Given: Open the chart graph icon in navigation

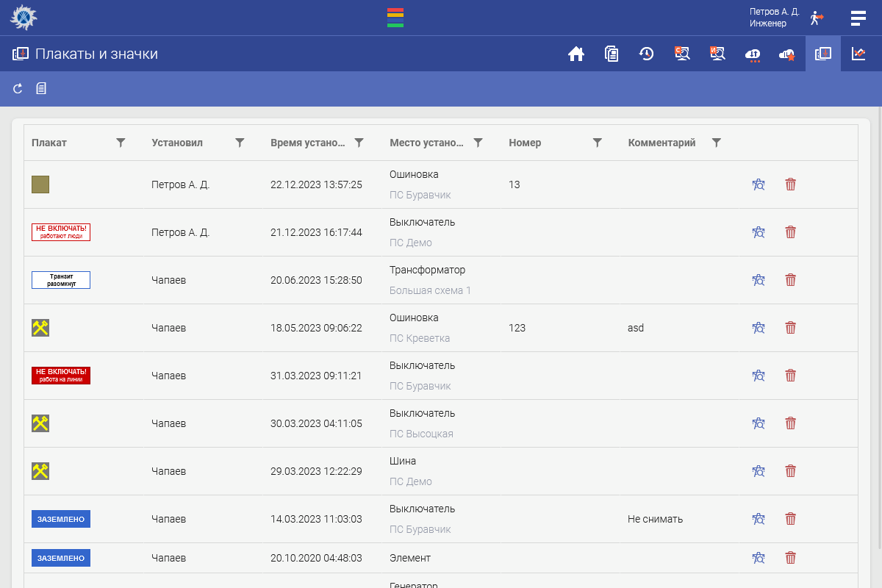Looking at the screenshot, I should point(858,54).
